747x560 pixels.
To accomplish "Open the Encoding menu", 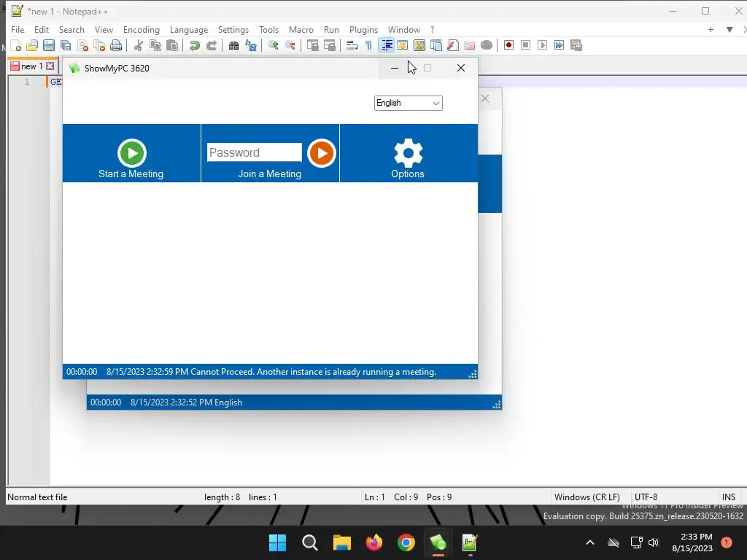I will click(x=141, y=29).
